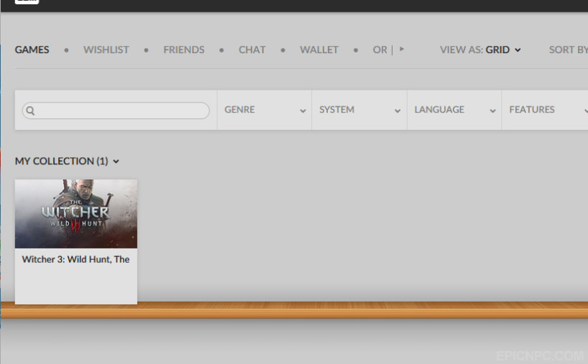Open the Sort By dropdown
The width and height of the screenshot is (588, 364).
(x=568, y=50)
